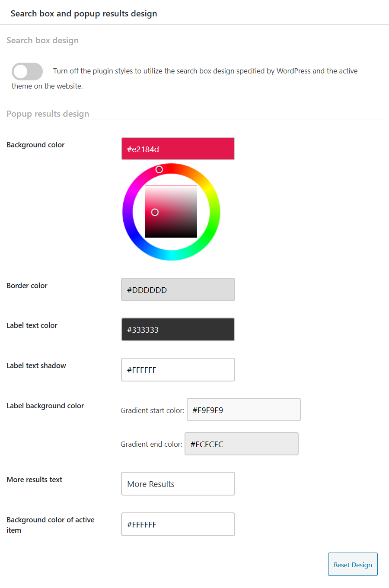Click the Gradient end color field
Screen dimensions: 389x588
pos(241,444)
